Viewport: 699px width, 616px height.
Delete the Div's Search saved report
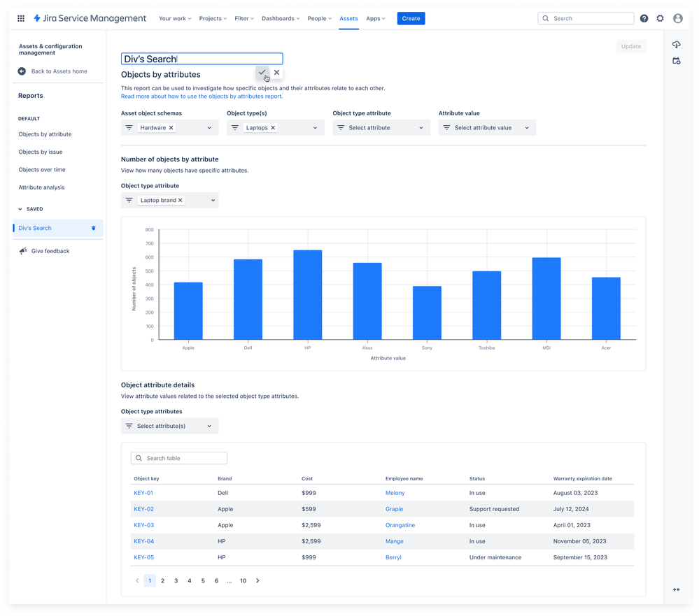click(x=94, y=228)
